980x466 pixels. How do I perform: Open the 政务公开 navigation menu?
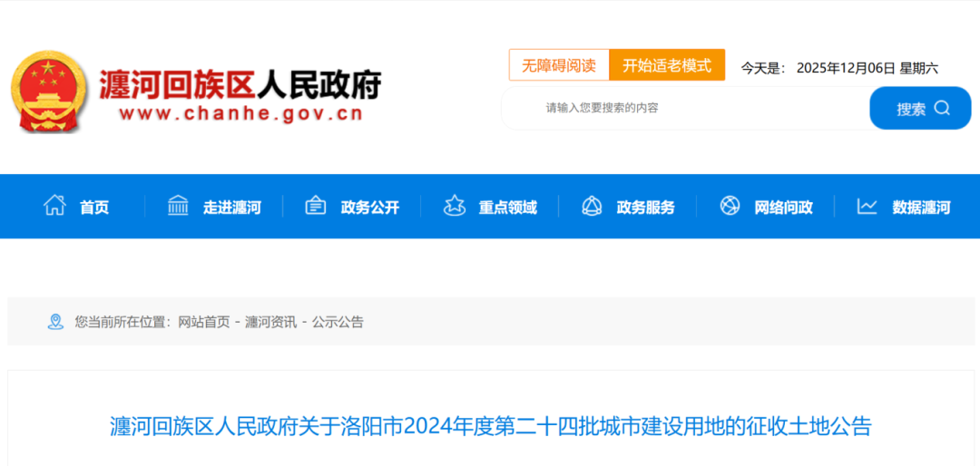click(370, 208)
